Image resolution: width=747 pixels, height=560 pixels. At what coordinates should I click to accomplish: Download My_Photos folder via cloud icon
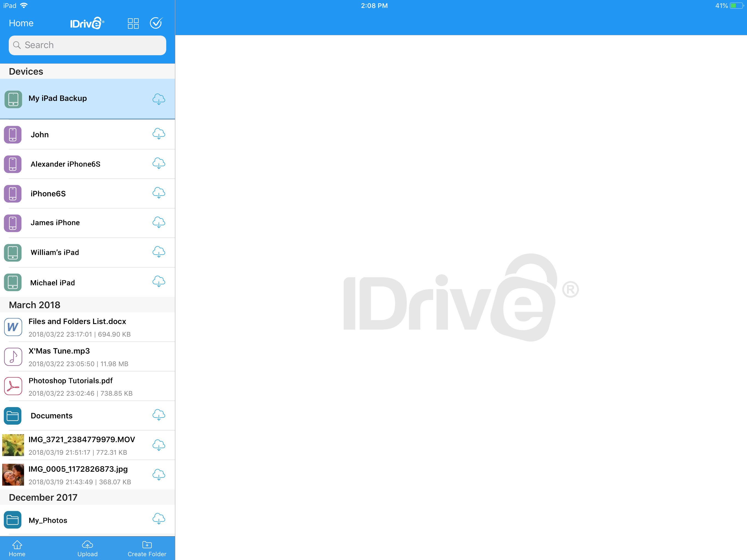159,519
